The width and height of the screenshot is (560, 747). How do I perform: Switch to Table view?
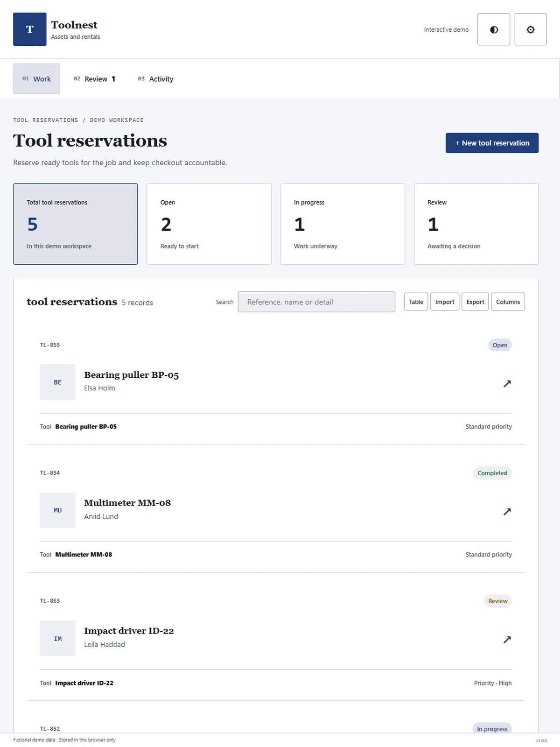click(x=416, y=302)
